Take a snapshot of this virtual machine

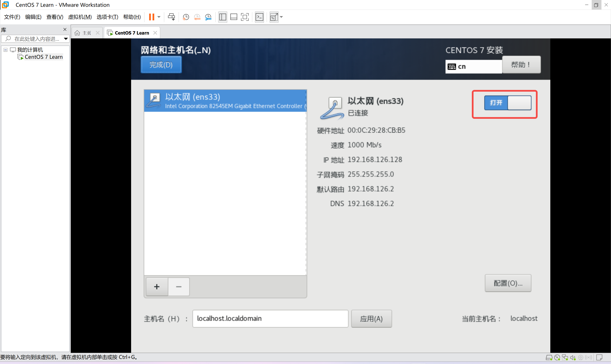coord(186,17)
